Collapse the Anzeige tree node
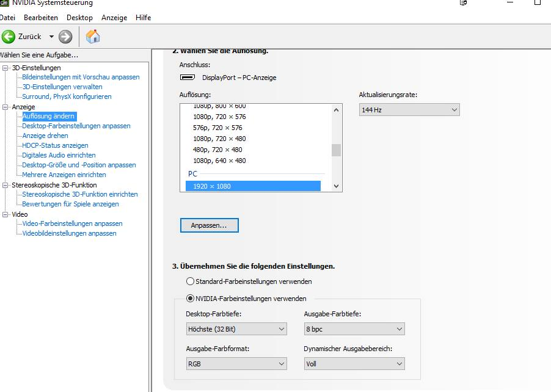 tap(5, 107)
